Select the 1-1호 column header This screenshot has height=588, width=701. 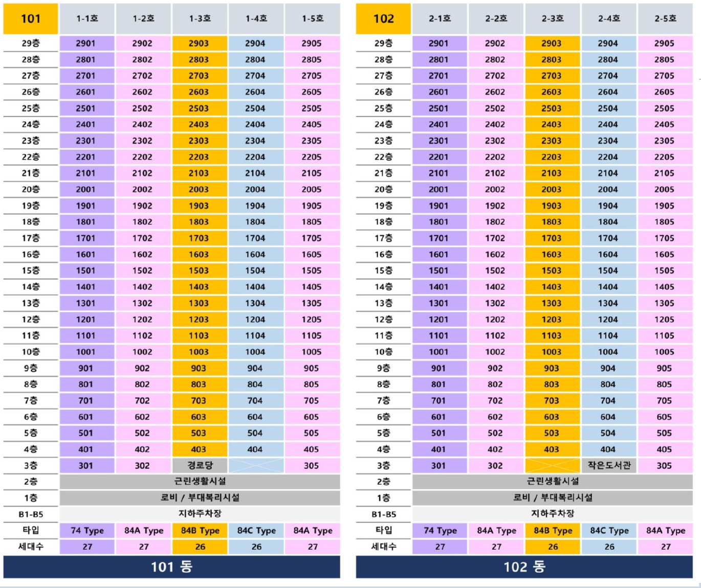coord(87,19)
